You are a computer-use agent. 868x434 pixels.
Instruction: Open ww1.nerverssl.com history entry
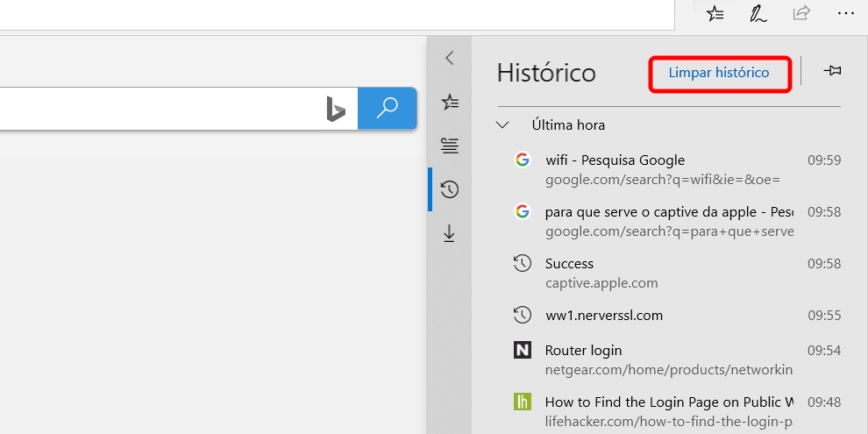(677, 316)
